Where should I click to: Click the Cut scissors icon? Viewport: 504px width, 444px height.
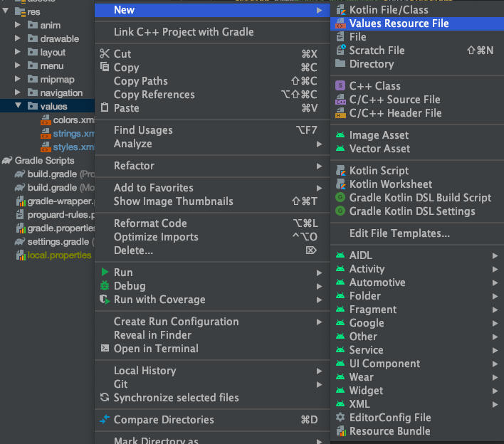click(x=105, y=53)
